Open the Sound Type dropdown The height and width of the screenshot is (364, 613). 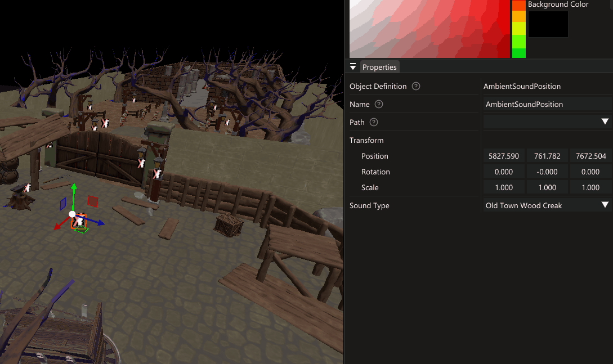(x=605, y=205)
